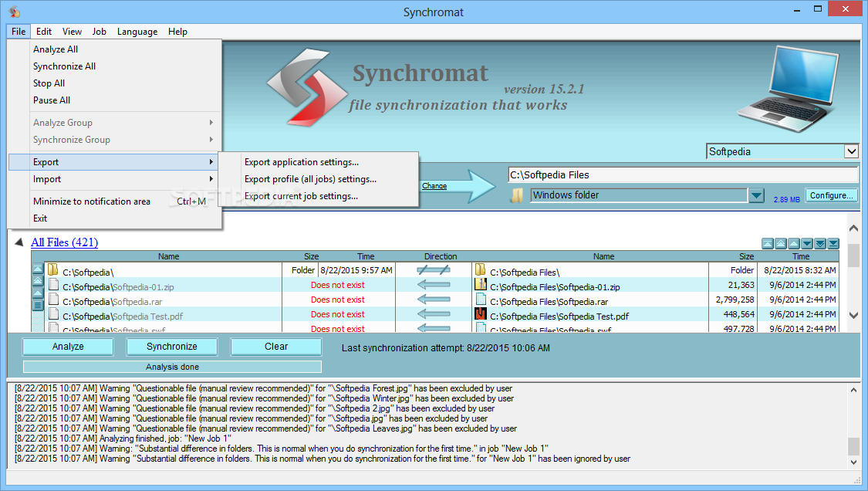This screenshot has width=868, height=491.
Task: Click the file icon of C:\Softpedia\Softpedia.rar
Action: tap(53, 300)
